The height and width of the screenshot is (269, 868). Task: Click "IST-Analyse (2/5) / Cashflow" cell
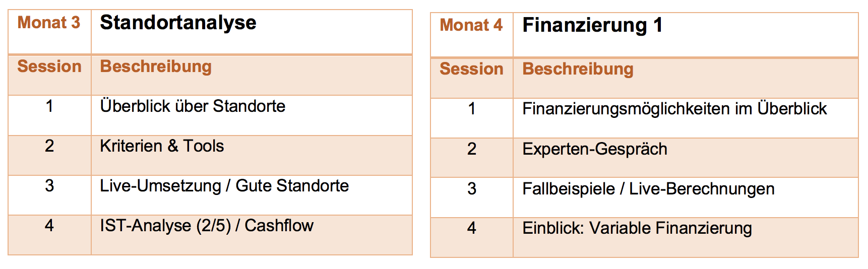[207, 226]
